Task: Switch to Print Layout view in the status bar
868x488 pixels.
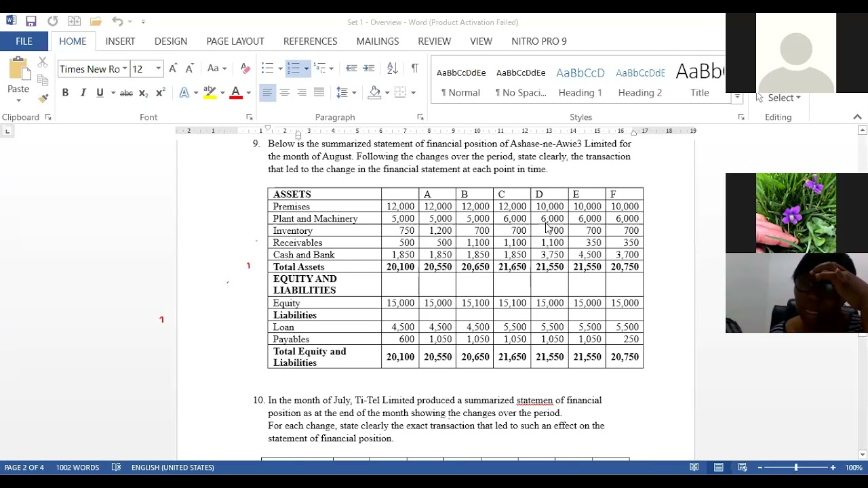Action: pyautogui.click(x=718, y=468)
